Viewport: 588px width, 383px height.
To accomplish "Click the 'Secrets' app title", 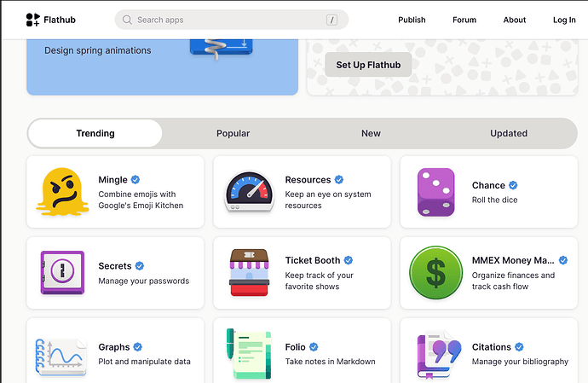I will click(115, 266).
